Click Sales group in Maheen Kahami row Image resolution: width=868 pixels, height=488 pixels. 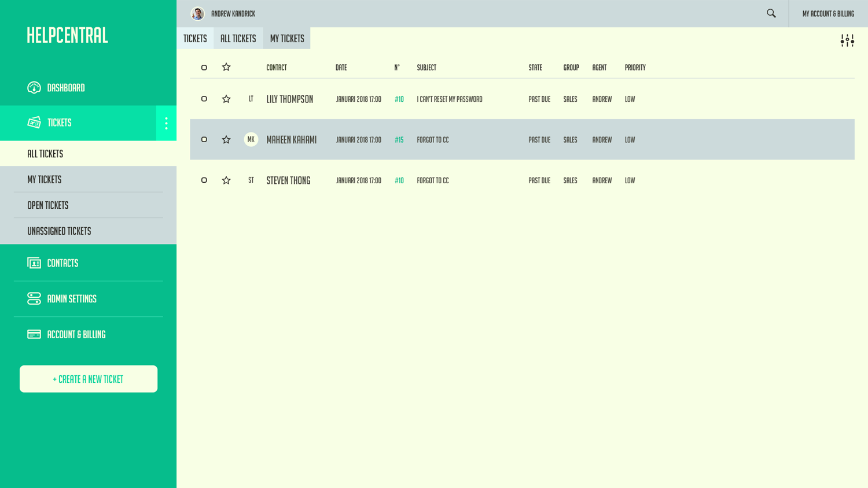(571, 139)
